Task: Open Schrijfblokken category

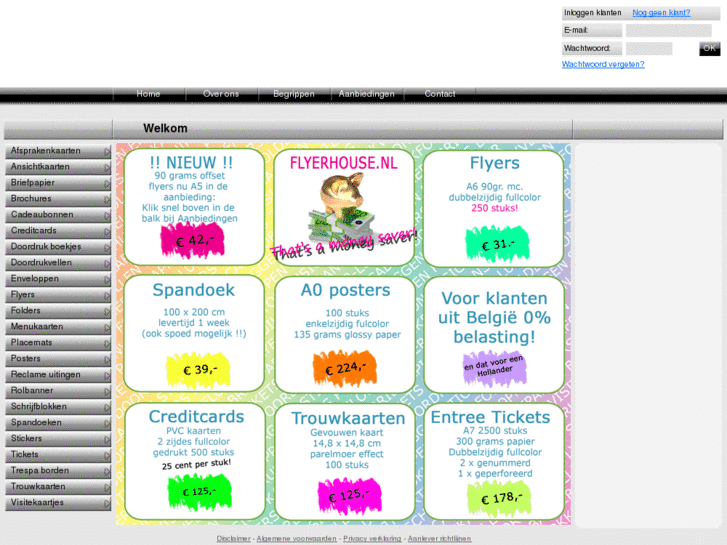Action: pyautogui.click(x=58, y=407)
